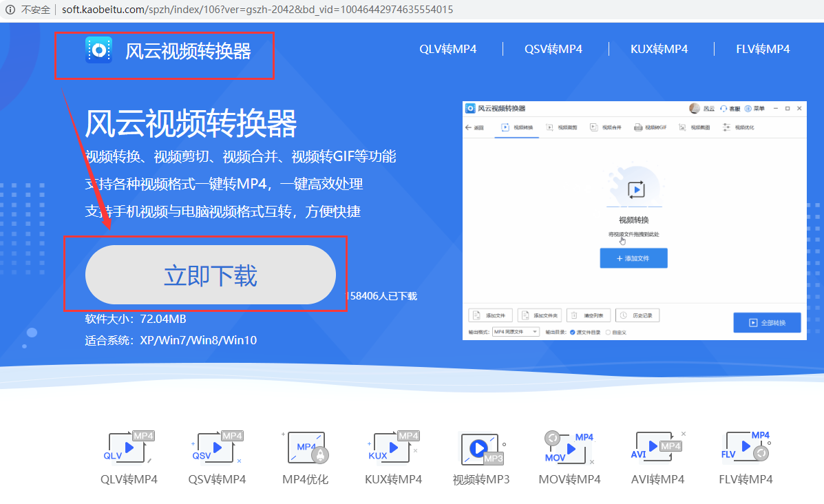The image size is (824, 504).
Task: Choose the MOV转MP4 converter icon
Action: [569, 448]
